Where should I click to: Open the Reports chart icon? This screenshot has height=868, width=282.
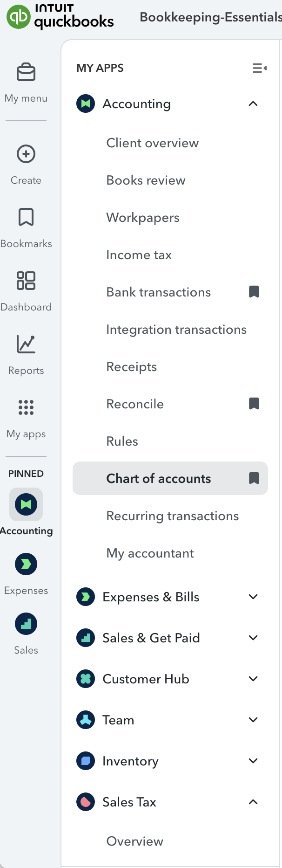point(26,344)
